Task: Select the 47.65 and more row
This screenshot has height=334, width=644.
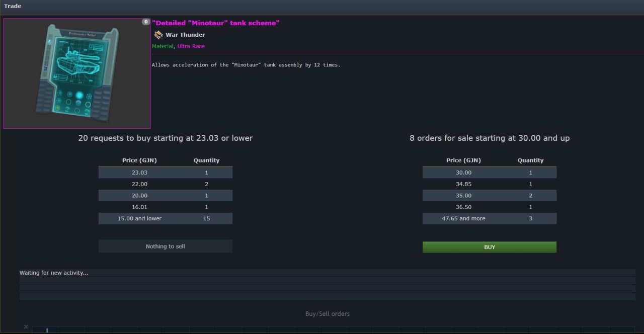Action: click(x=490, y=218)
